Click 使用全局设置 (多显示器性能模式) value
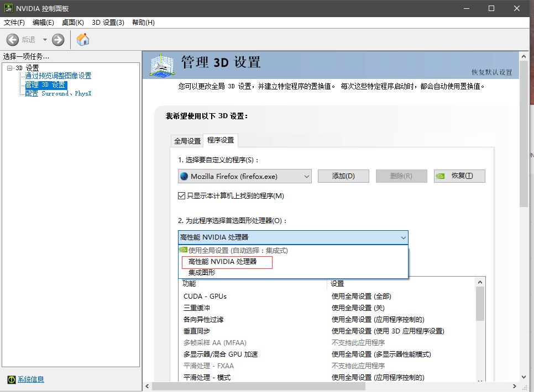Screen dimensions: 534x392 [x=381, y=354]
